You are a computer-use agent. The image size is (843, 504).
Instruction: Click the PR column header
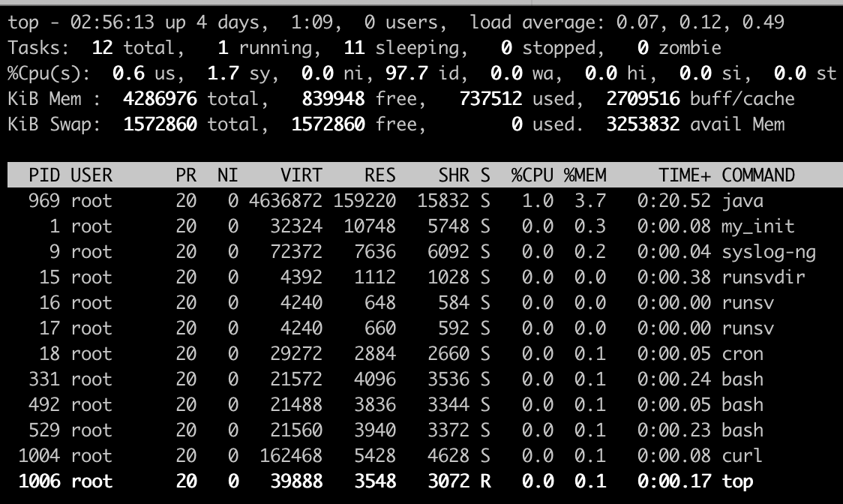[x=186, y=175]
